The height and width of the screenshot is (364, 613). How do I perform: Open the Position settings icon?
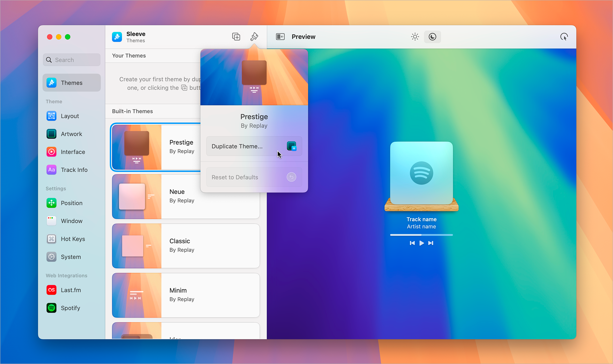(51, 203)
